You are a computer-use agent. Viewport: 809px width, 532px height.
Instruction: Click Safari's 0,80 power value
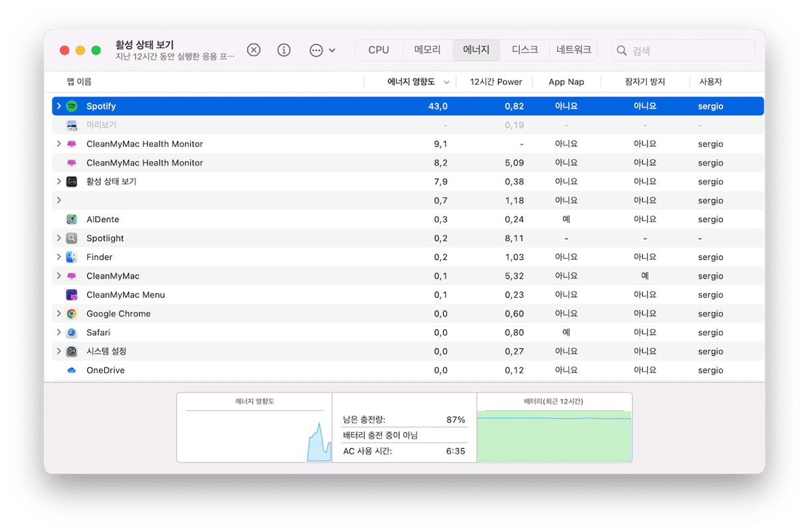pyautogui.click(x=514, y=332)
